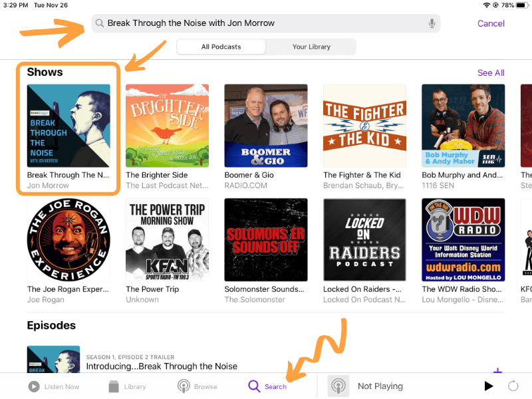Switch to the Your Library segment

click(311, 47)
